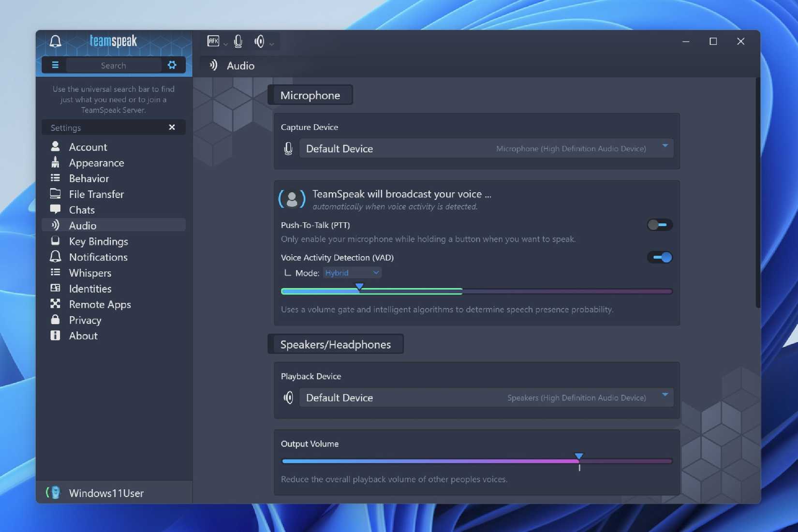Mute the microphone via the toolbar icon
798x532 pixels.
point(238,41)
